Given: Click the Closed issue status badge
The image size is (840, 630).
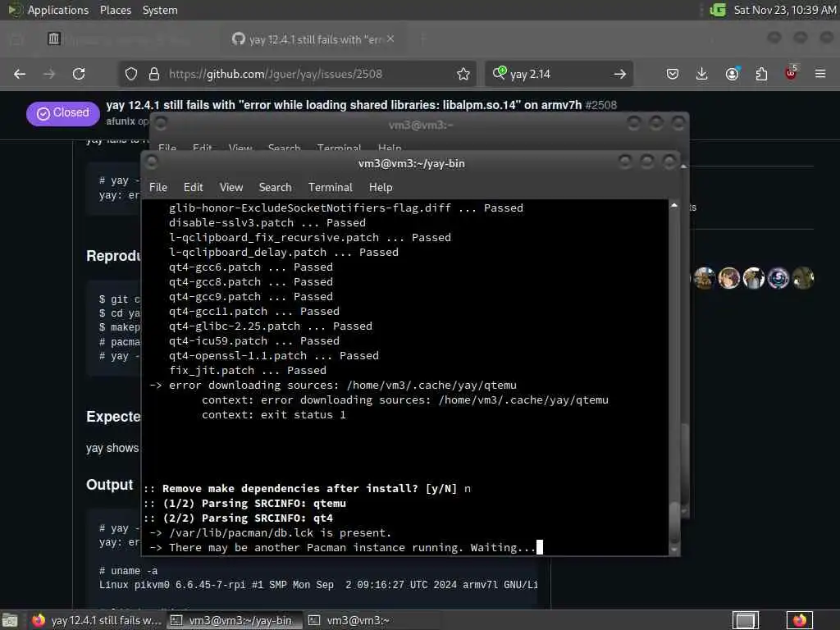Looking at the screenshot, I should [x=62, y=113].
